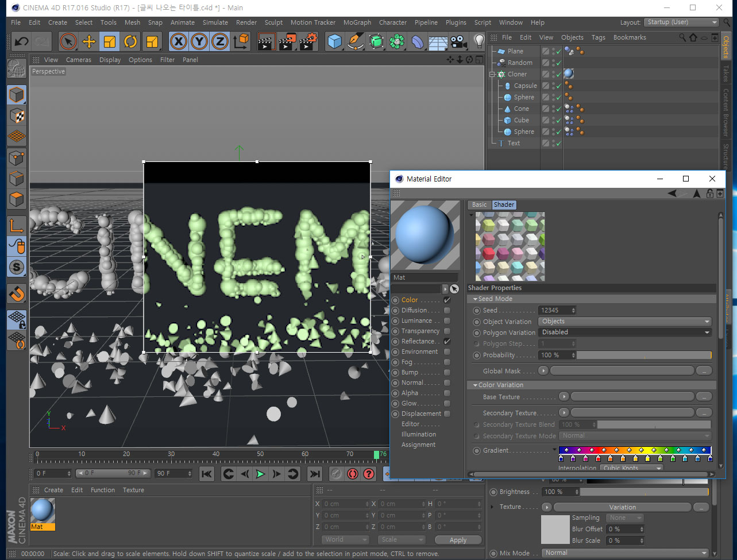Image resolution: width=737 pixels, height=560 pixels.
Task: Click the Base Texture browse button
Action: [x=704, y=397]
